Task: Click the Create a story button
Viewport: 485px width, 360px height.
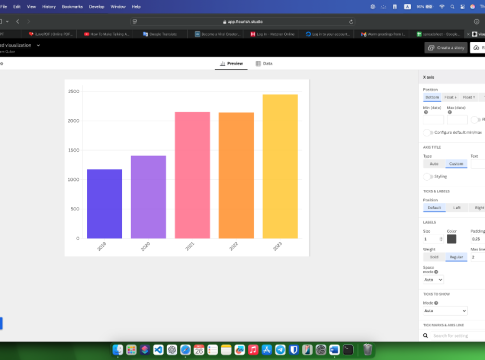Action: click(446, 48)
